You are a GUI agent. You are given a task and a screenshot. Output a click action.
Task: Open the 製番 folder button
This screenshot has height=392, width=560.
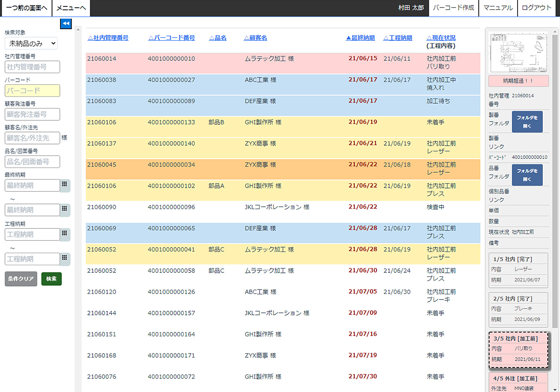tap(527, 122)
